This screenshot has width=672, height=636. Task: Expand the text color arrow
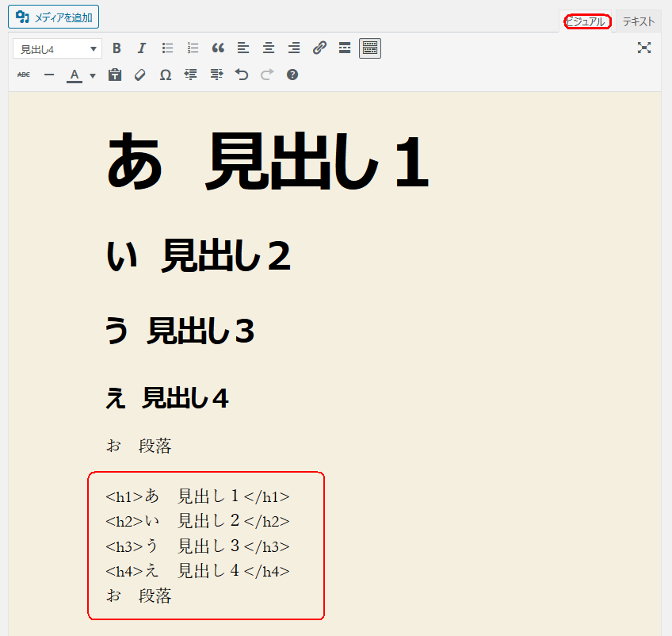point(93,75)
